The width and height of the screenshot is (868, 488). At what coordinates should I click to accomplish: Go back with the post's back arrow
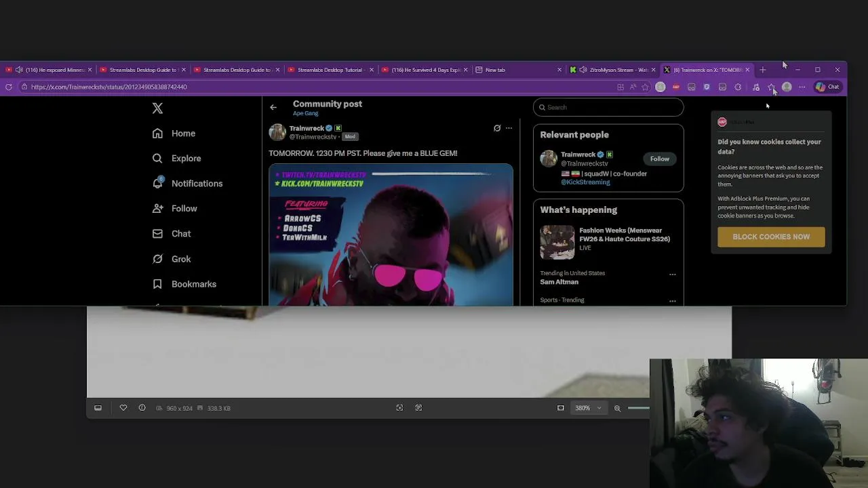273,107
